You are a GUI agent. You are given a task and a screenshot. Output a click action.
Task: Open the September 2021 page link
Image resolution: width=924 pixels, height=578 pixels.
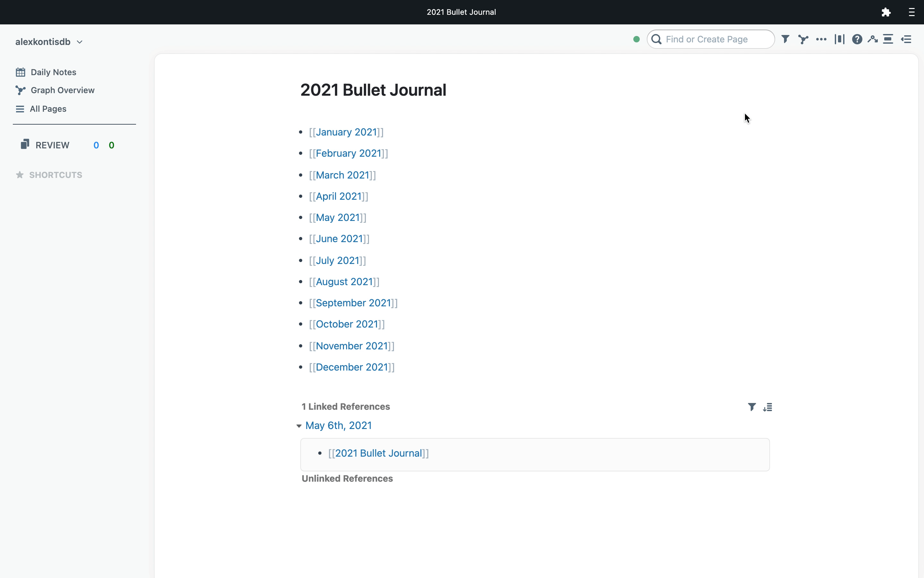pos(354,303)
